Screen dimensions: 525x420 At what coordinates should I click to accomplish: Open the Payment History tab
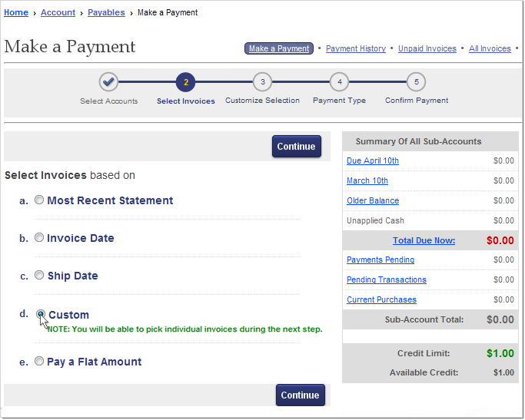(x=355, y=48)
